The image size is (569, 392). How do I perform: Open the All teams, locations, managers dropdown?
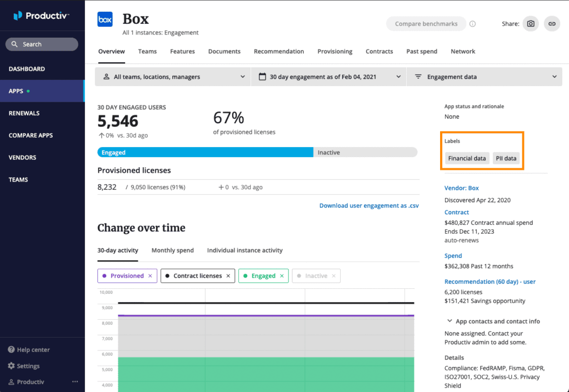coord(173,77)
